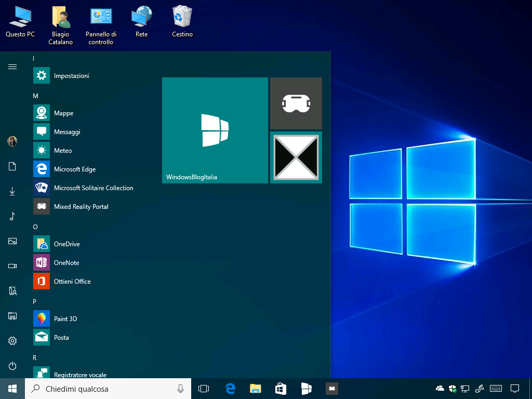Launch the Posta mail app
The width and height of the screenshot is (532, 399).
(91, 337)
